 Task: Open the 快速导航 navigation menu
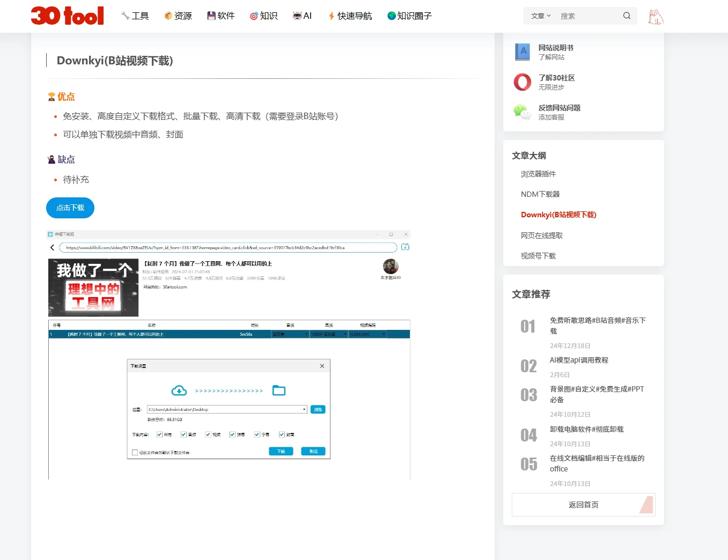point(350,16)
